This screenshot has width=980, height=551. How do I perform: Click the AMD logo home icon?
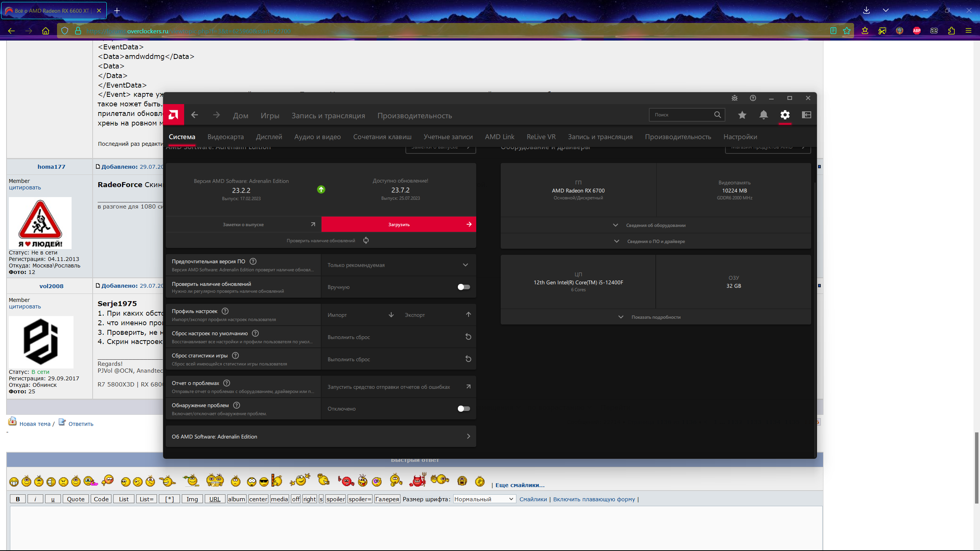173,115
